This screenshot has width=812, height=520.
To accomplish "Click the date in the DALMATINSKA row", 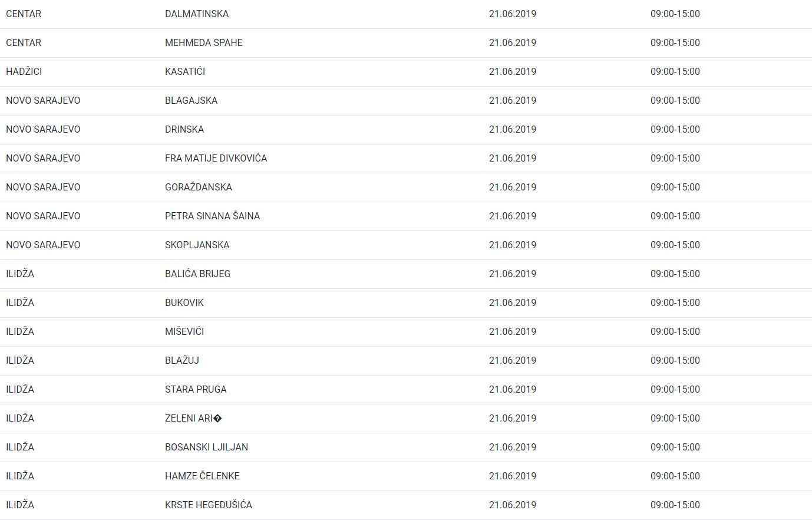I will (513, 14).
